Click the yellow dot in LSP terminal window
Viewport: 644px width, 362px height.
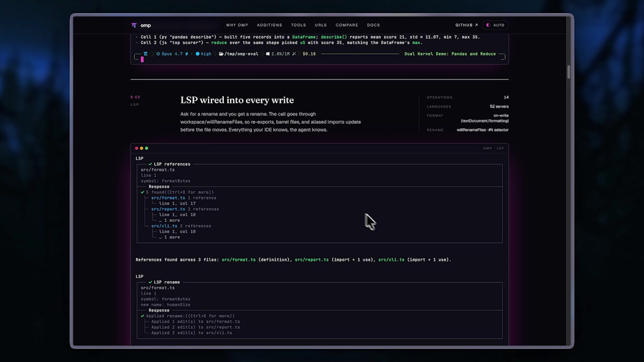141,148
